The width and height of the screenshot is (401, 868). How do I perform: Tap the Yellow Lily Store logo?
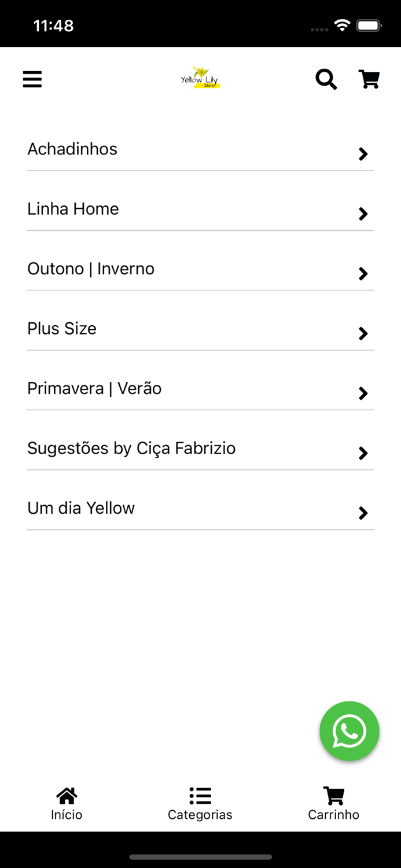click(x=200, y=77)
